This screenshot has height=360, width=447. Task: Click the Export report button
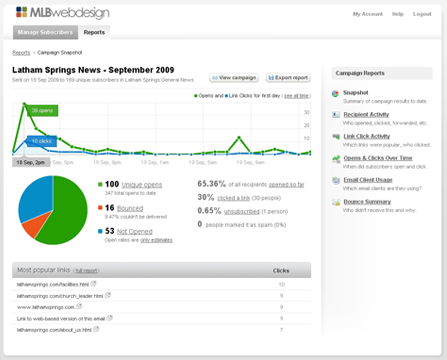pyautogui.click(x=288, y=78)
